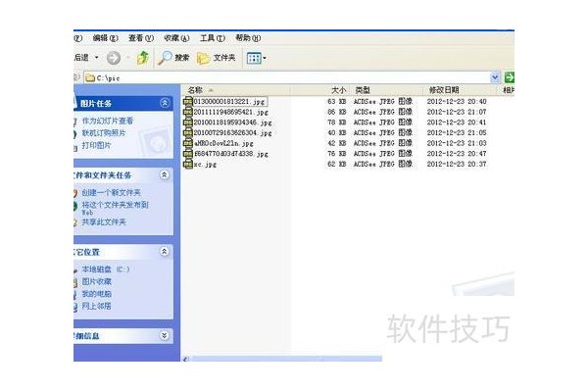Click 创建一个新文件夹 link
Screen dimensions: 588x392
(x=111, y=192)
